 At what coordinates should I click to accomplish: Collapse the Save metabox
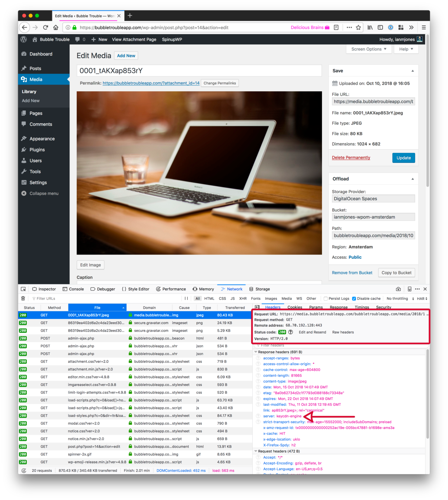413,71
